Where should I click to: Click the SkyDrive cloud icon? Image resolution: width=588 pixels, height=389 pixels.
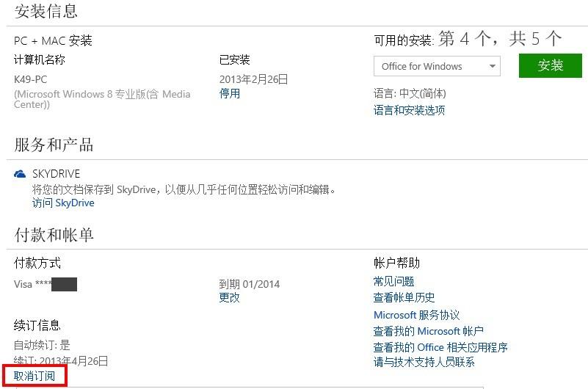click(20, 174)
